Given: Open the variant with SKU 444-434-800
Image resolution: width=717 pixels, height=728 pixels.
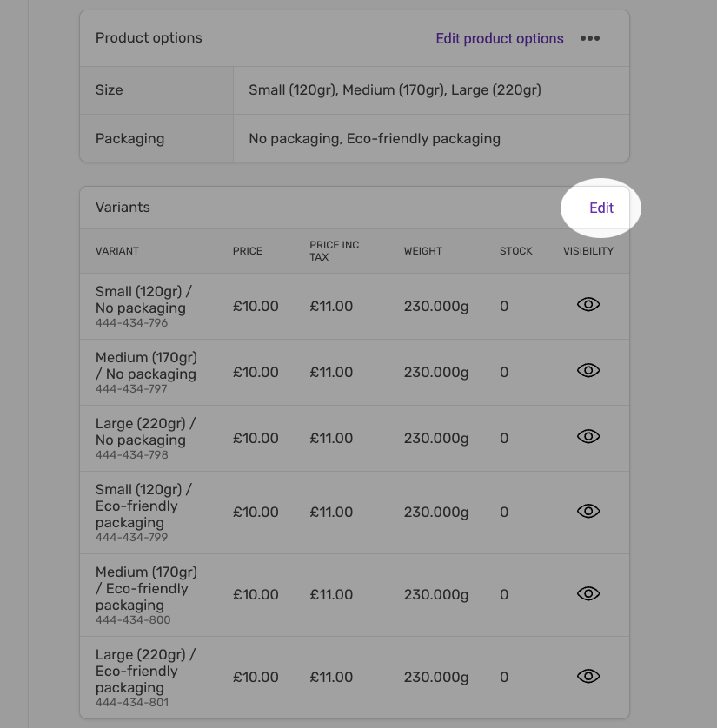Looking at the screenshot, I should pos(355,595).
